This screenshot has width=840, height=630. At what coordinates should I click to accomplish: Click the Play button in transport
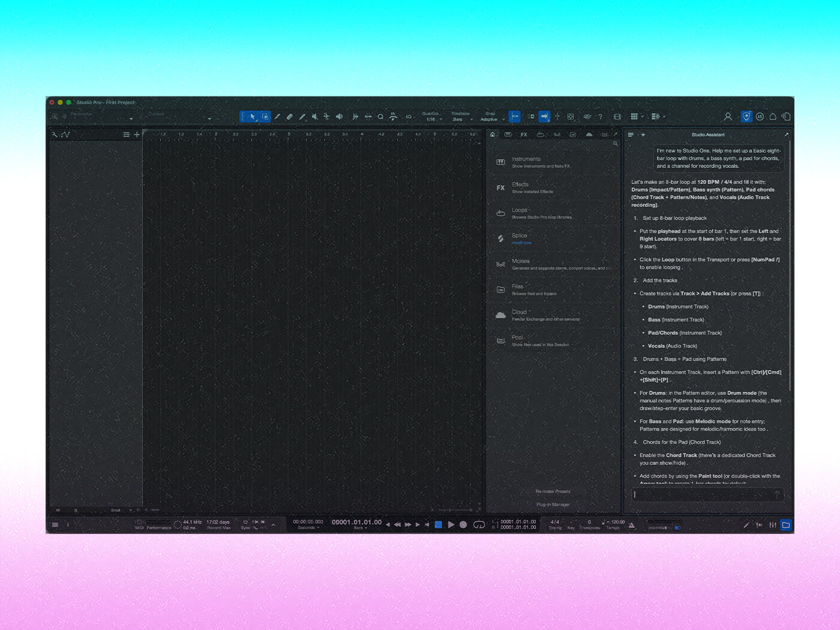coord(451,525)
